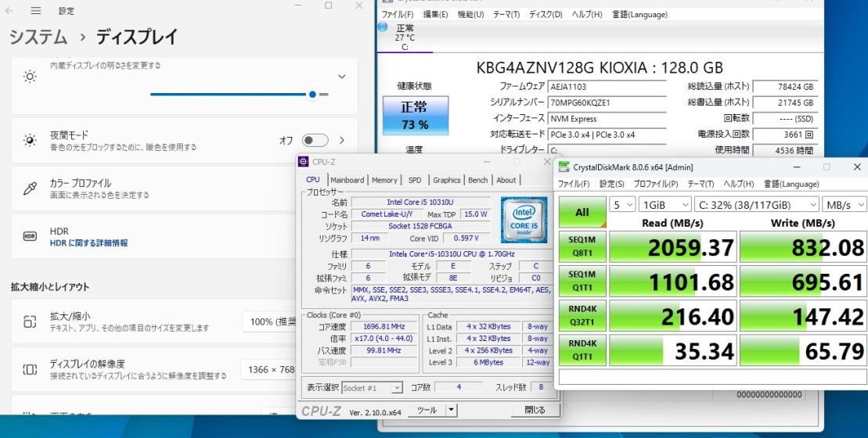The width and height of the screenshot is (868, 438).
Task: Open the Settings hamburger navigation menu
Action: [36, 10]
